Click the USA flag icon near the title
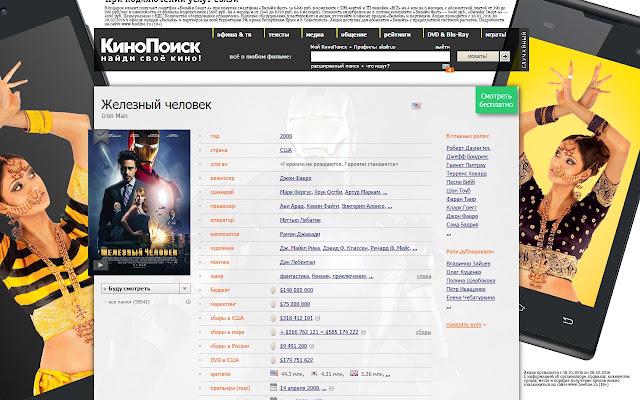This screenshot has width=640, height=400. click(x=416, y=106)
